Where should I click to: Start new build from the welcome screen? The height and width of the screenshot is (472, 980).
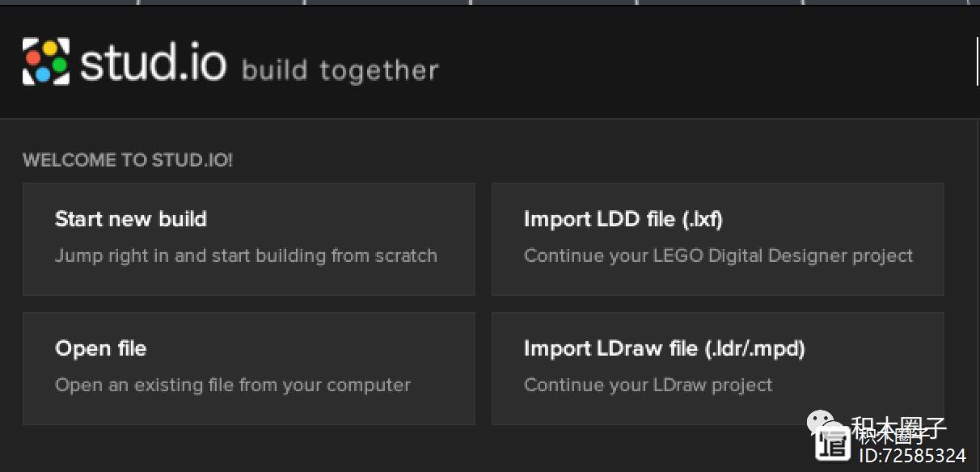pos(131,219)
